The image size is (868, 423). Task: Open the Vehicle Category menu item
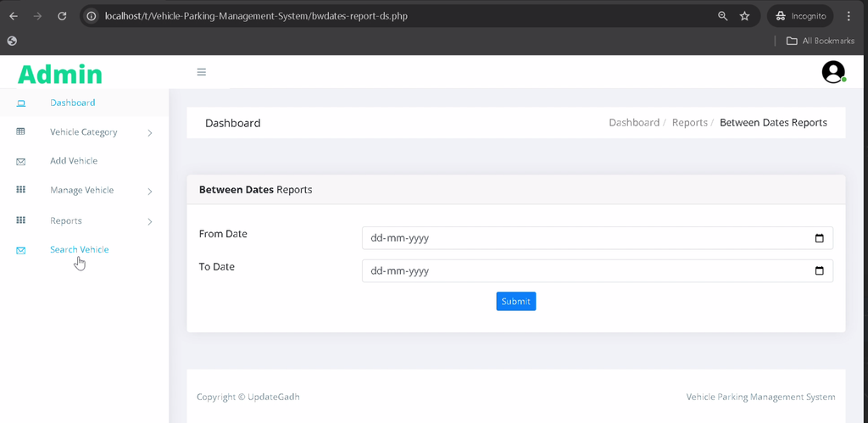[84, 132]
